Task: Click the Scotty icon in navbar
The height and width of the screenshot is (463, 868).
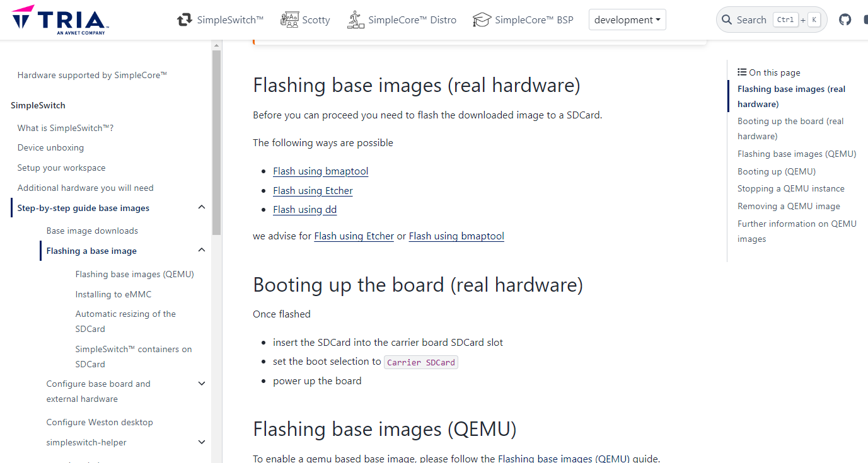Action: point(289,20)
